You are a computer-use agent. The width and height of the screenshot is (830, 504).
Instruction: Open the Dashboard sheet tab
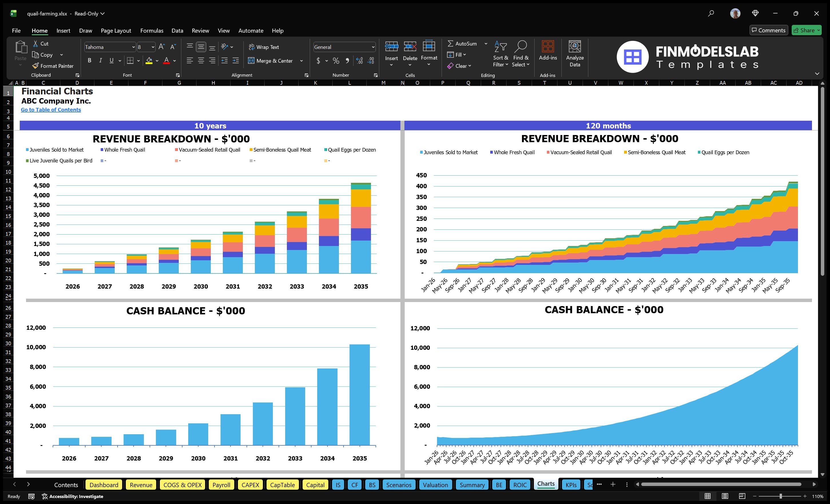click(104, 485)
